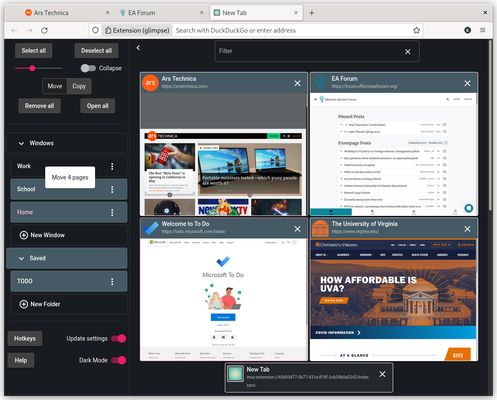497x400 pixels.
Task: Reload page with the browser refresh icon
Action: pos(44,30)
